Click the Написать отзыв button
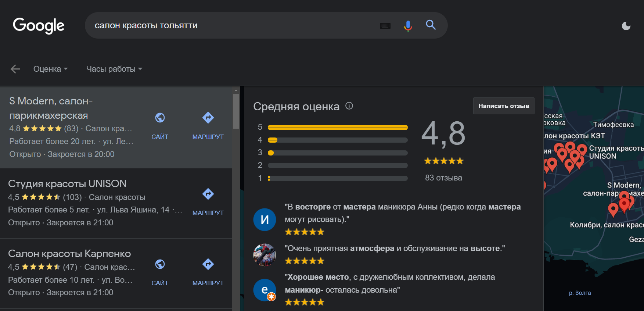 (504, 106)
